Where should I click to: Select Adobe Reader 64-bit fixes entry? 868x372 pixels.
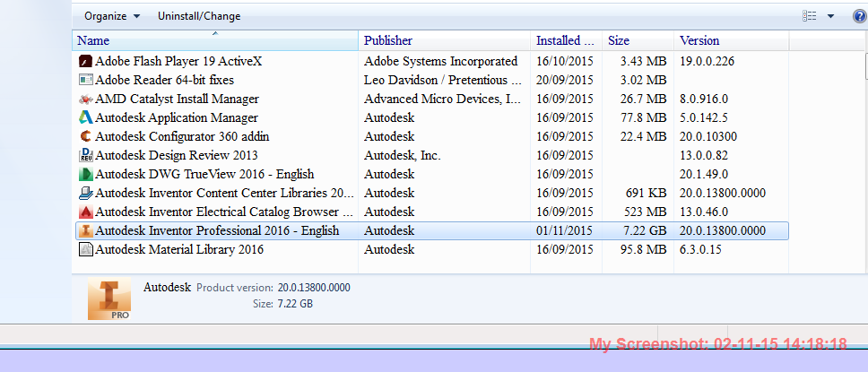[x=164, y=81]
